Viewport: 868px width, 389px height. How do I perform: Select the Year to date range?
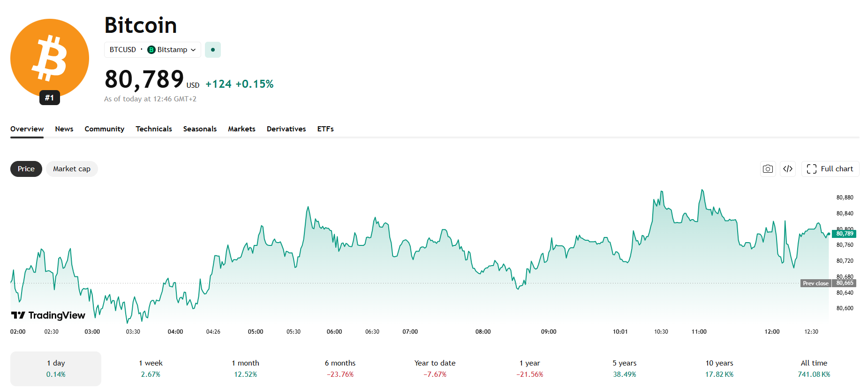click(x=435, y=369)
